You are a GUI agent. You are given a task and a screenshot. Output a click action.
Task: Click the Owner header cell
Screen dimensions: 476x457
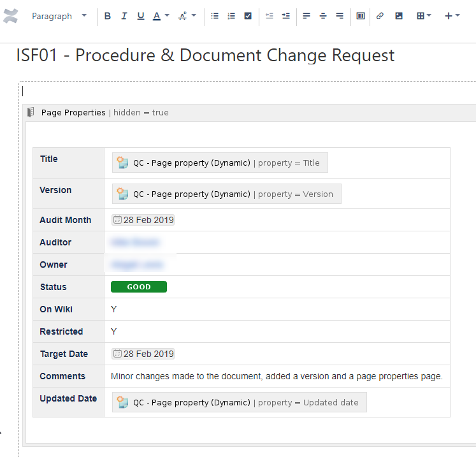tap(69, 265)
